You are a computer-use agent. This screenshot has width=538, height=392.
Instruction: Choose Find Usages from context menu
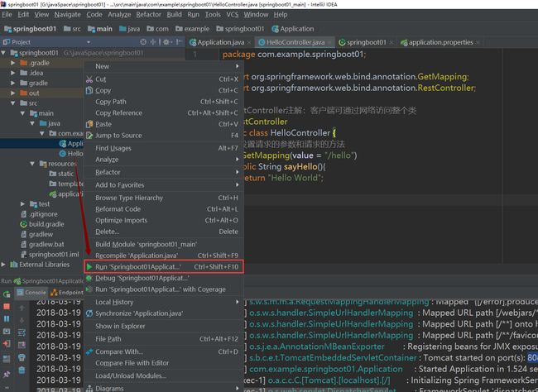pos(164,148)
